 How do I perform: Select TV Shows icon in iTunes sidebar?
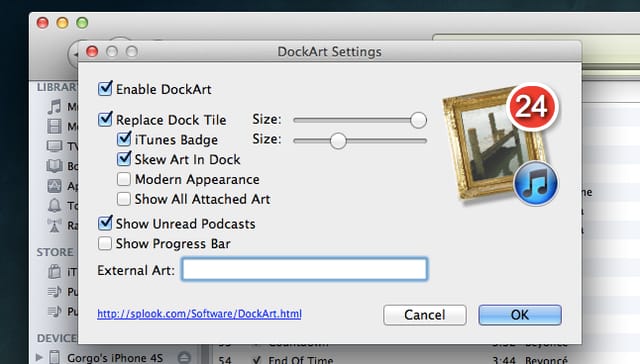click(x=54, y=146)
